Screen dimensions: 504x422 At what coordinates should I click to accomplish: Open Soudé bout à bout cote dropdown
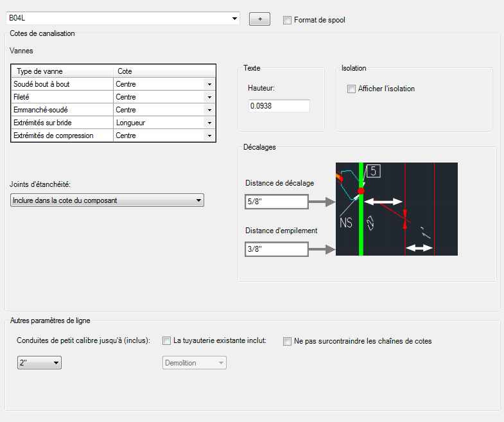tap(209, 84)
